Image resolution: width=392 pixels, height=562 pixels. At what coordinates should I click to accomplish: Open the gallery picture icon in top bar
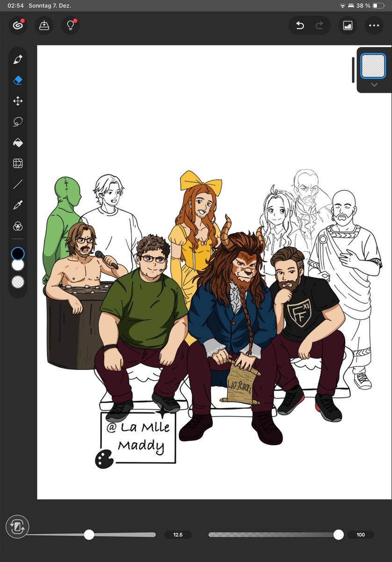(x=347, y=25)
